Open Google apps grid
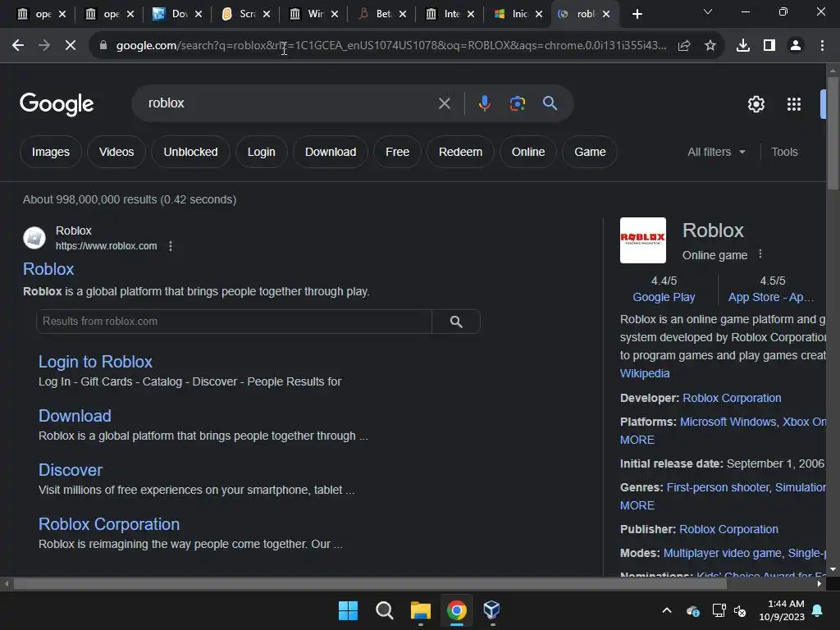 [x=794, y=104]
